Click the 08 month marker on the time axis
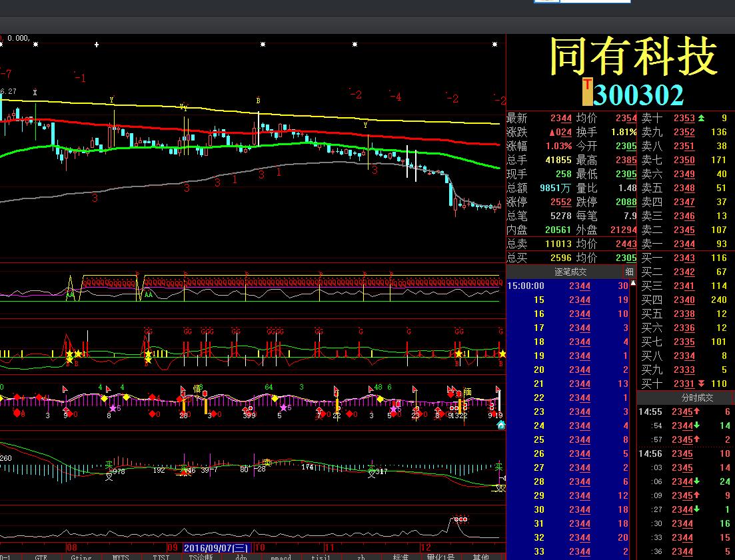Image resolution: width=735 pixels, height=560 pixels. pyautogui.click(x=71, y=547)
